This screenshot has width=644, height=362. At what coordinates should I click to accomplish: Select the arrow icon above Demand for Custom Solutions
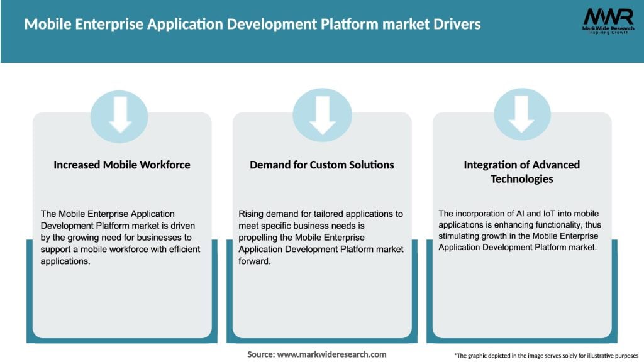(x=321, y=115)
